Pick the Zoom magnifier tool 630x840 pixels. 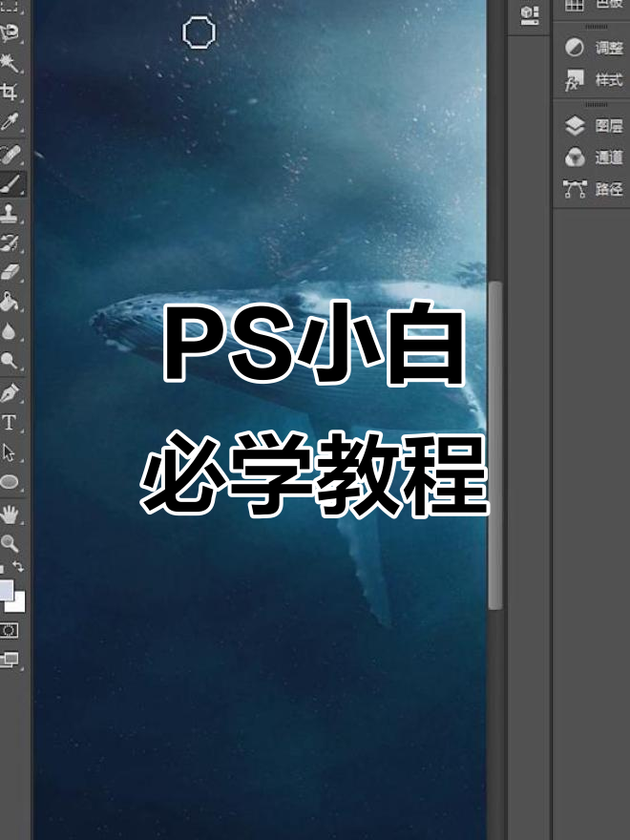[10, 544]
